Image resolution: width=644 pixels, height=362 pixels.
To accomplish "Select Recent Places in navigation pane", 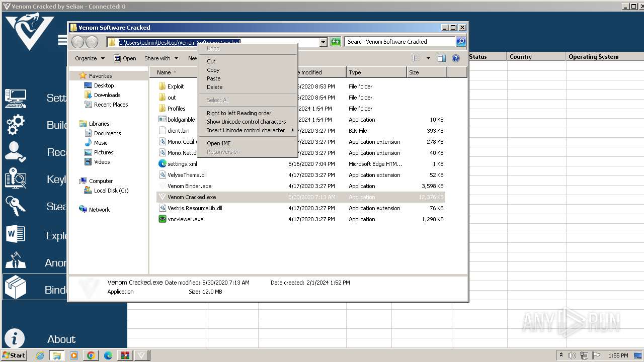I will click(111, 105).
